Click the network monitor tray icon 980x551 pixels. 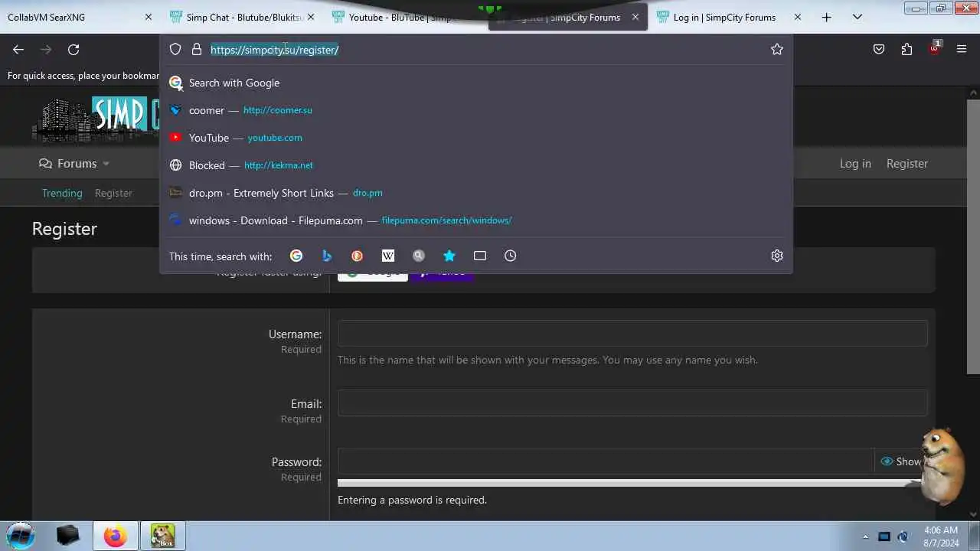pos(884,536)
